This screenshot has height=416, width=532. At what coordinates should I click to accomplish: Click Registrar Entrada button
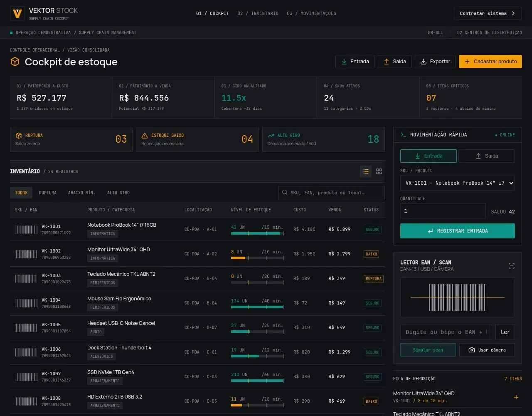click(x=458, y=231)
